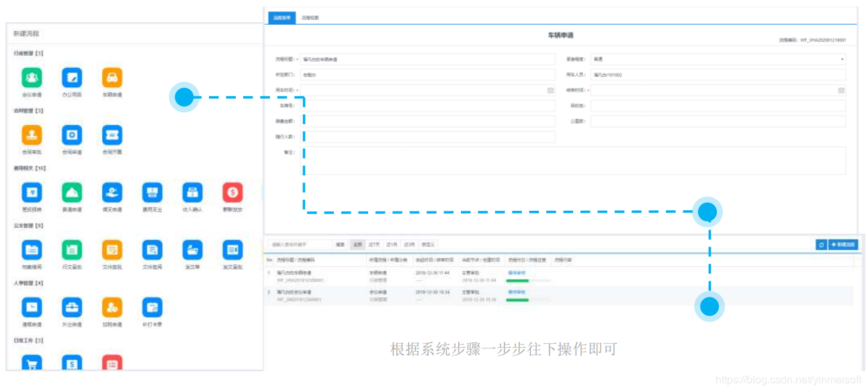Switch to the 流程视图 tab

pos(310,17)
